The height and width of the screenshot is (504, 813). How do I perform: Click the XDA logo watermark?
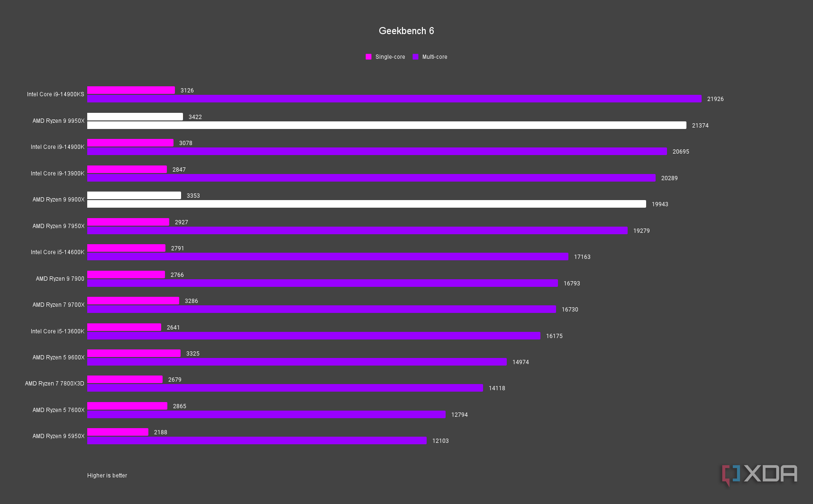(x=760, y=475)
